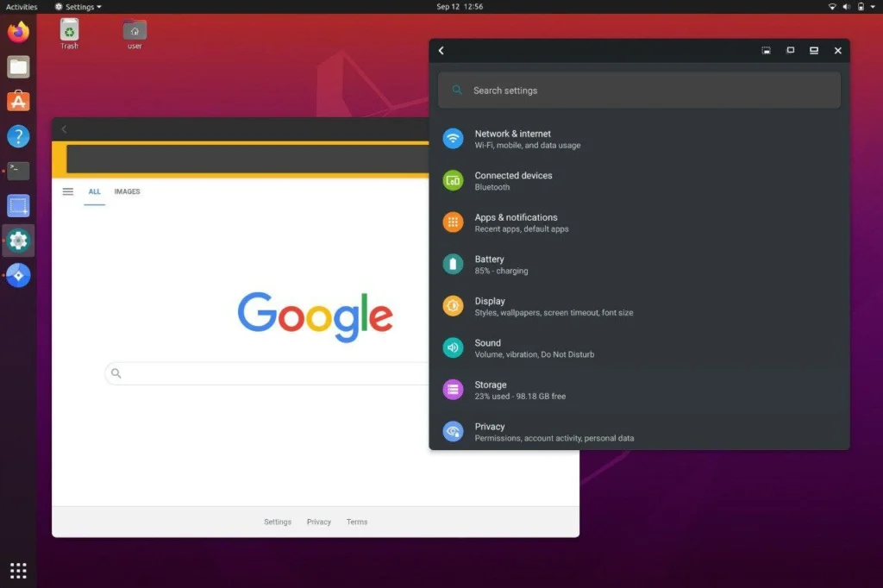Viewport: 883px width, 588px height.
Task: Open Apps & notifications settings
Action: [x=516, y=222]
